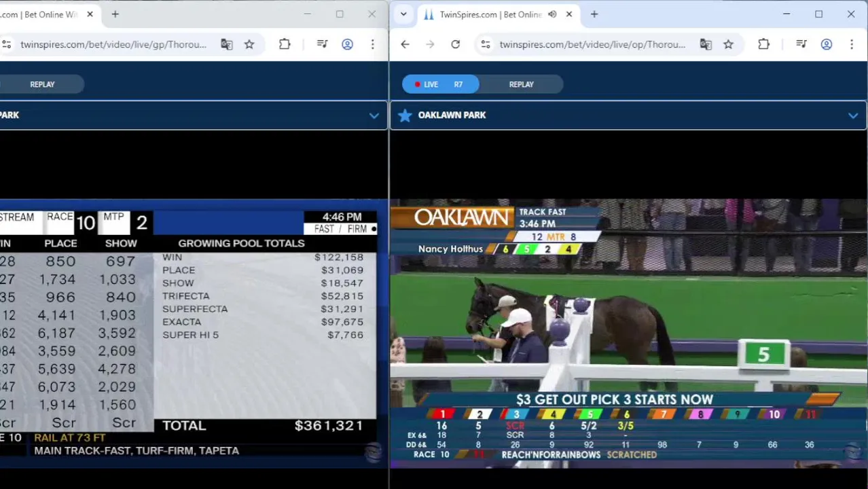Open media control icon in left window
Screen dimensions: 868x489
[x=323, y=44]
